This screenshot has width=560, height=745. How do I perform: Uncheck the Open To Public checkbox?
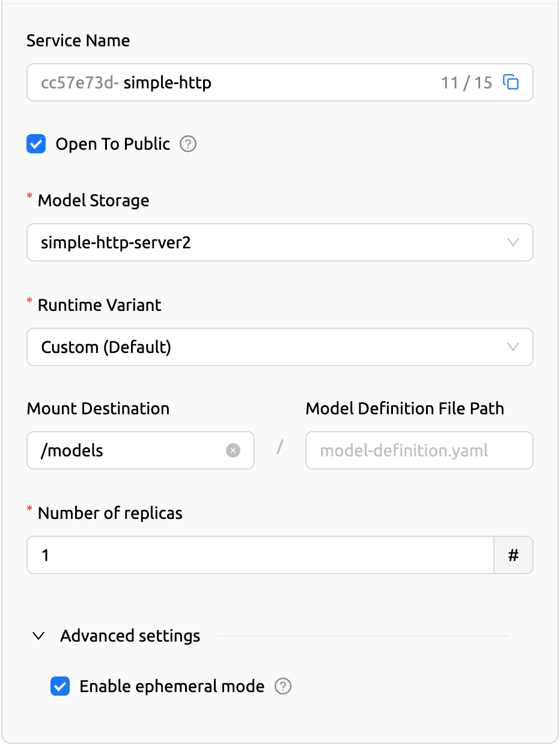(x=37, y=144)
